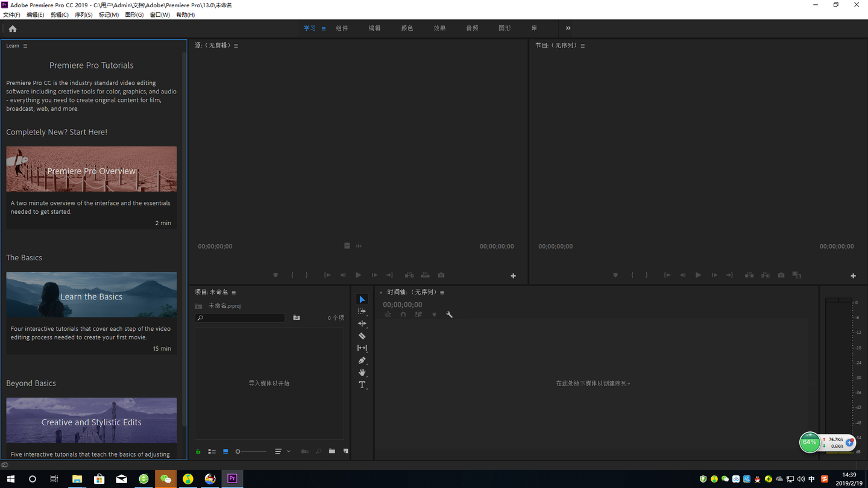Viewport: 868px width, 488px height.
Task: Switch Project panel to Icon View
Action: [225, 451]
